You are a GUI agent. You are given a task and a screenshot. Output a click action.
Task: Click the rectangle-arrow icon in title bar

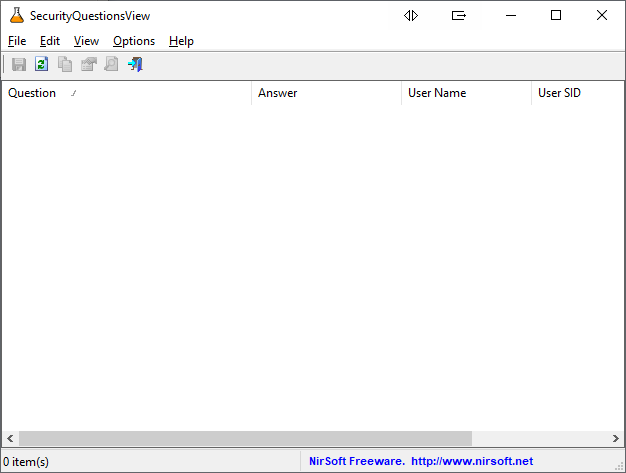[459, 16]
